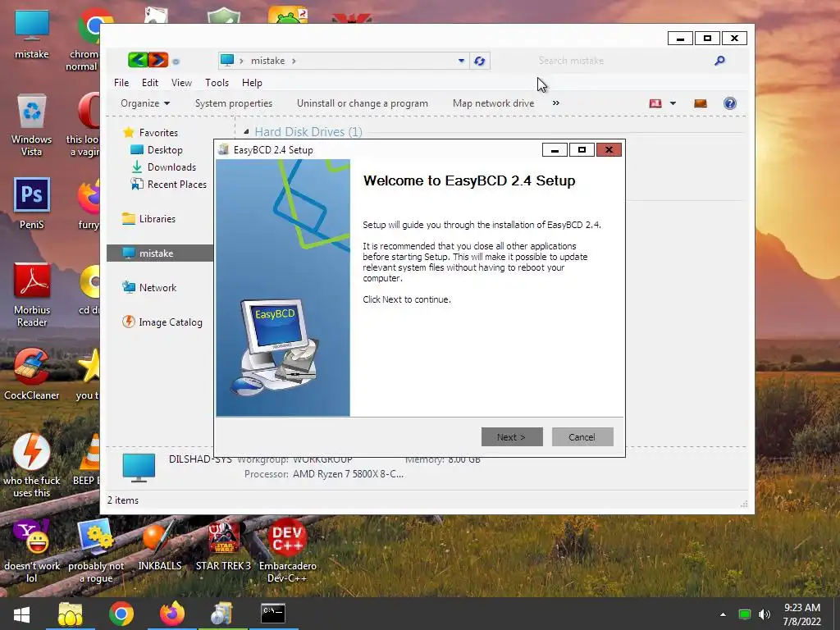Open the Help menu
This screenshot has height=630, width=840.
click(252, 83)
